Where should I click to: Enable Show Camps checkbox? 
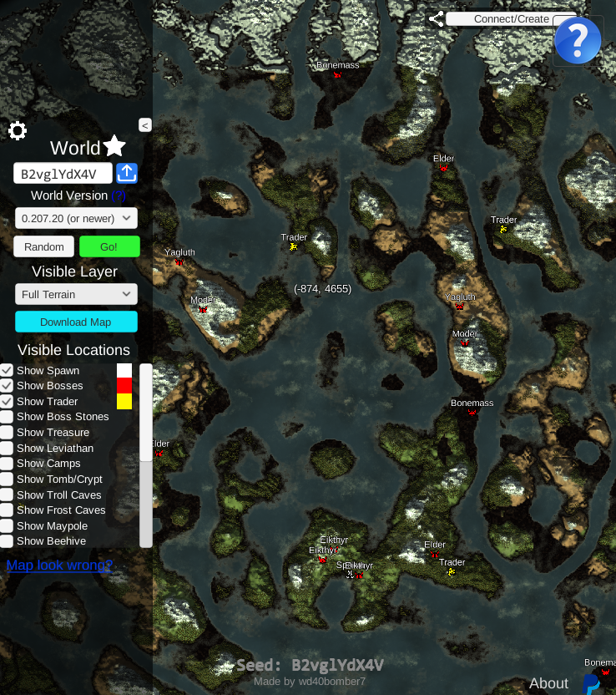point(7,463)
